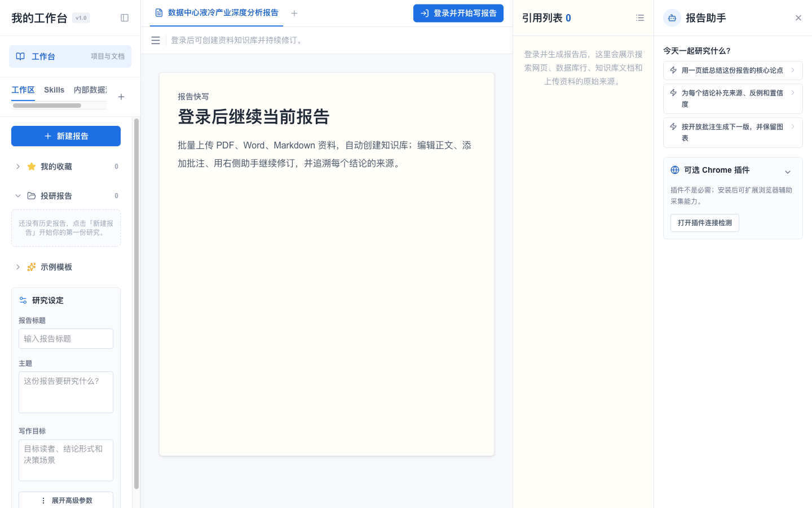This screenshot has height=508, width=812.
Task: Collapse the left sidebar panel icon
Action: [125, 18]
